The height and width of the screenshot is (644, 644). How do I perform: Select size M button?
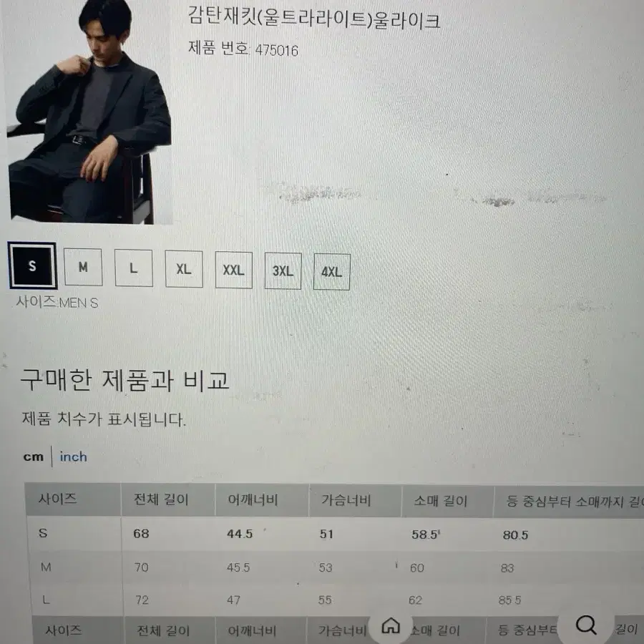click(83, 267)
